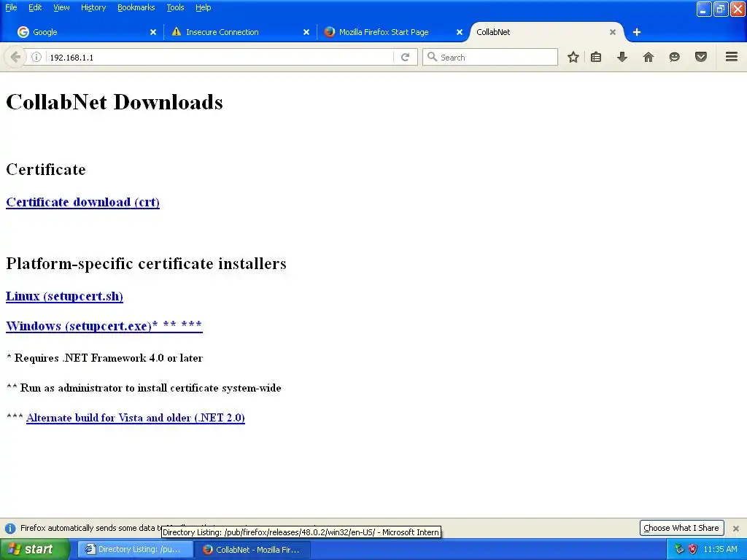Open the site information icon in address bar
The height and width of the screenshot is (560, 747).
[36, 57]
